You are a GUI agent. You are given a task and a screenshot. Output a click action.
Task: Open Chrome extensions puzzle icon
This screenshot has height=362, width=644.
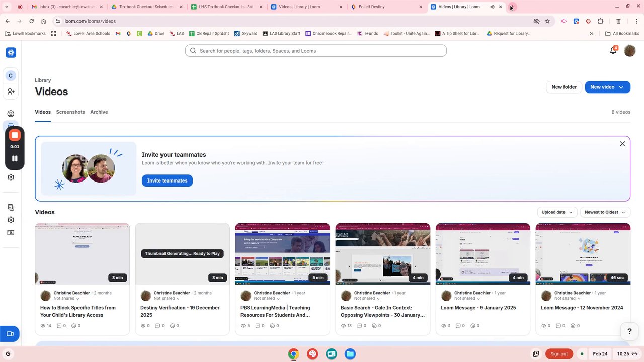(601, 21)
